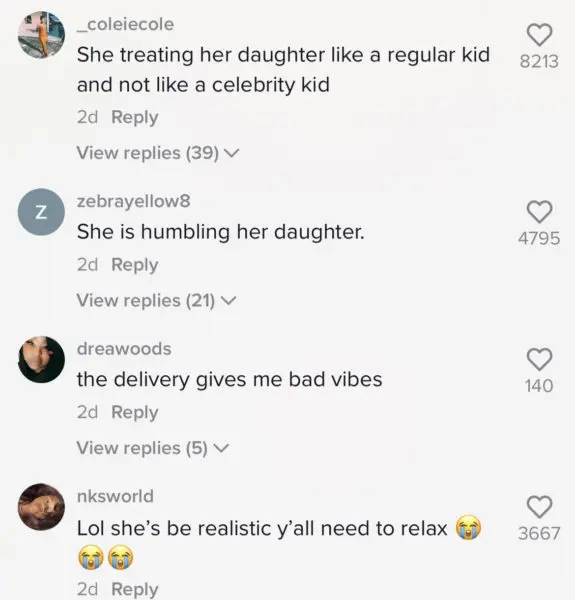Image resolution: width=575 pixels, height=600 pixels.
Task: Reply to zebrayellow8's comment
Action: [135, 265]
